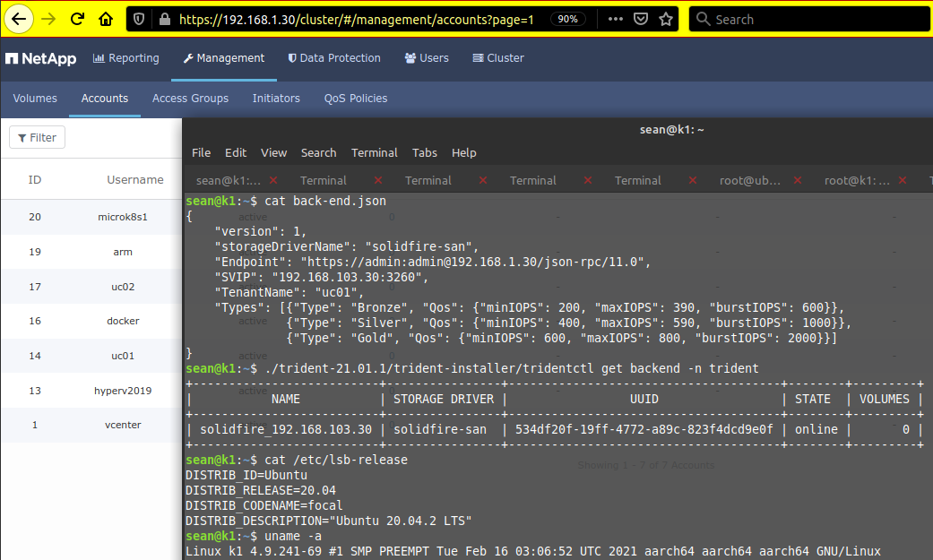Viewport: 933px width, 560px height.
Task: Open the accounts Filter button
Action: click(x=37, y=137)
